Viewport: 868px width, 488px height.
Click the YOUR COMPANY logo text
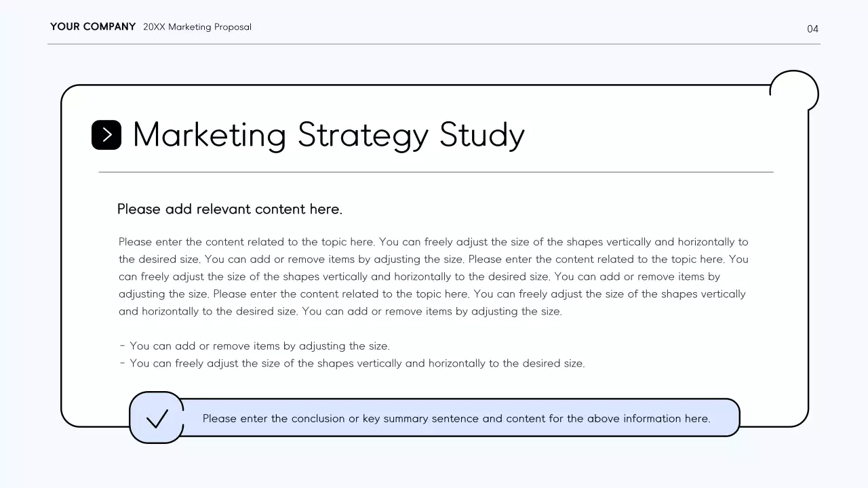click(92, 26)
